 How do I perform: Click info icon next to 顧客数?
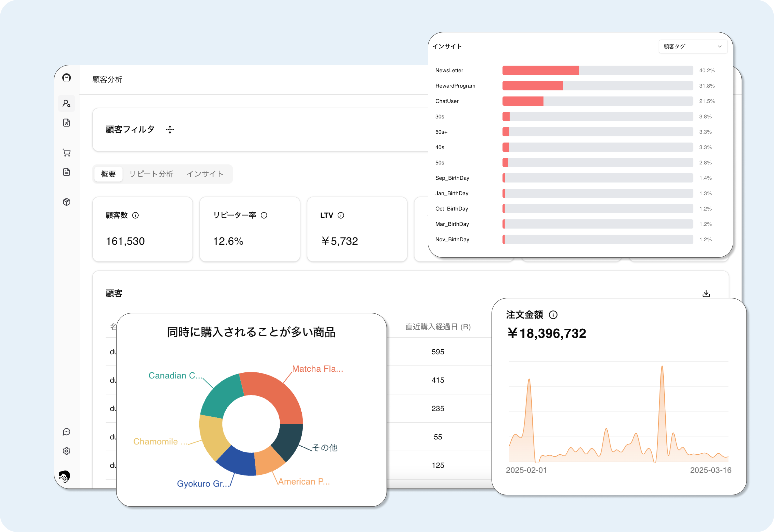coord(135,215)
